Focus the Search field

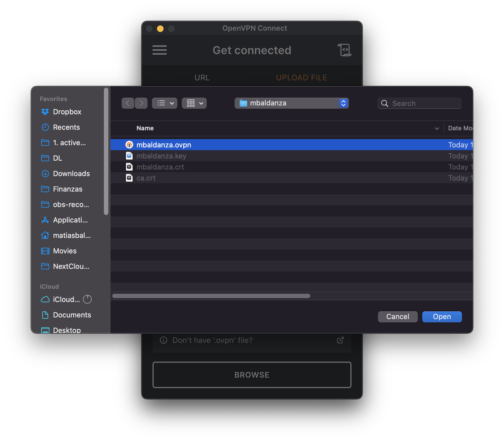[x=419, y=103]
